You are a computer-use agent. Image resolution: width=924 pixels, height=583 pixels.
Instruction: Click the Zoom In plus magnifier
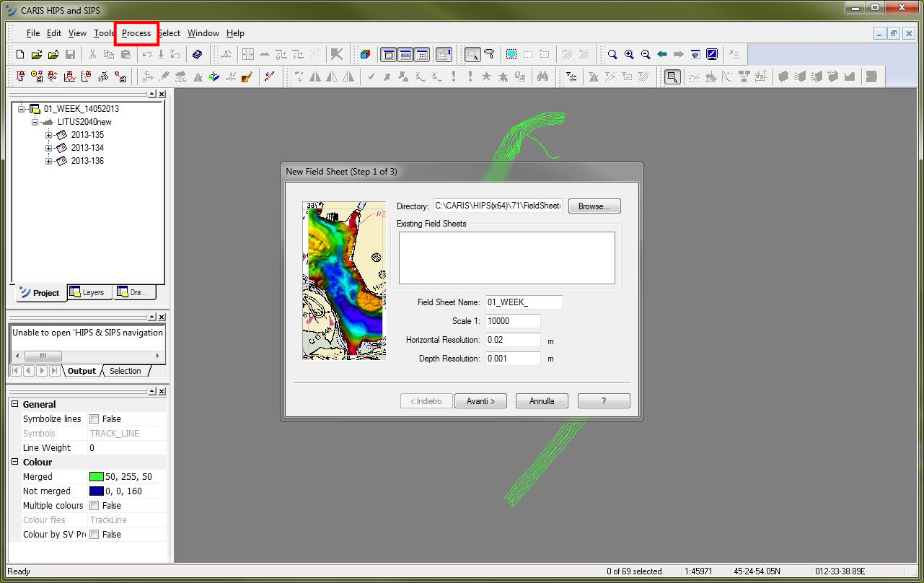tap(629, 54)
